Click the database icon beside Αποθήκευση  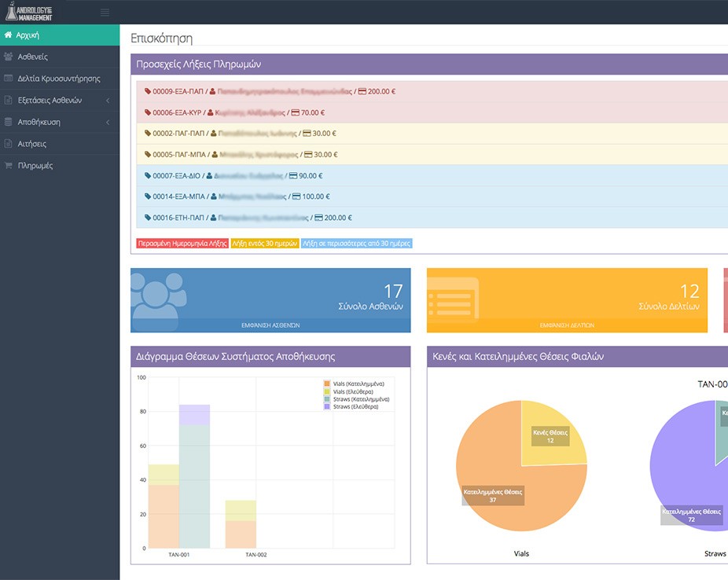[x=9, y=122]
